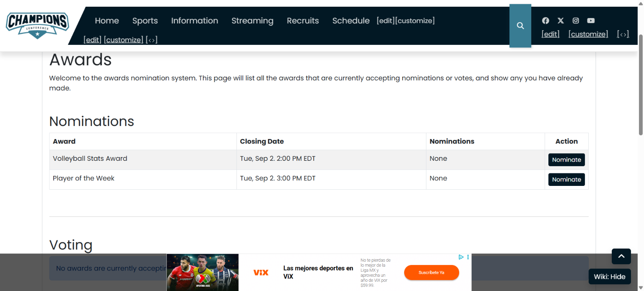The height and width of the screenshot is (291, 644).
Task: Click the page's vertical scrollbar thumb
Action: click(641, 84)
